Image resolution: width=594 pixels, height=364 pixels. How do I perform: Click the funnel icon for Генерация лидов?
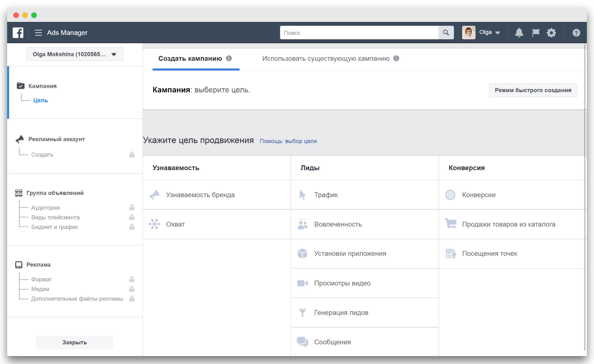point(302,313)
